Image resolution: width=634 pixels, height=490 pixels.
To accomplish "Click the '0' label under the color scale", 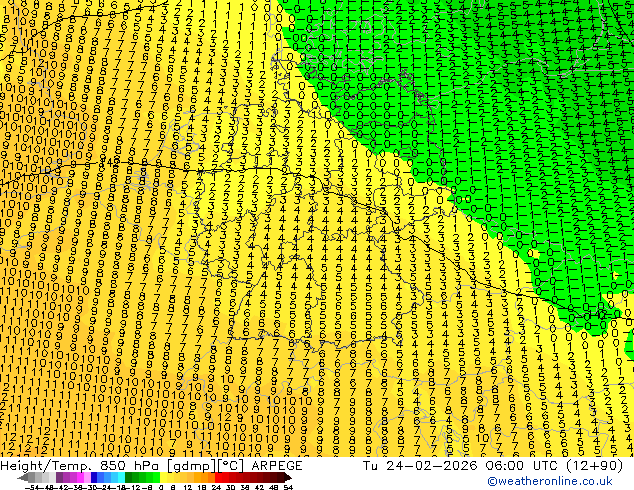I will 161,488.
